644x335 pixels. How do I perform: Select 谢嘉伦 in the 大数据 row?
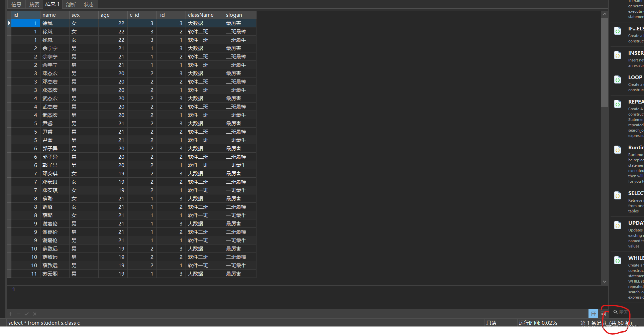(55, 223)
